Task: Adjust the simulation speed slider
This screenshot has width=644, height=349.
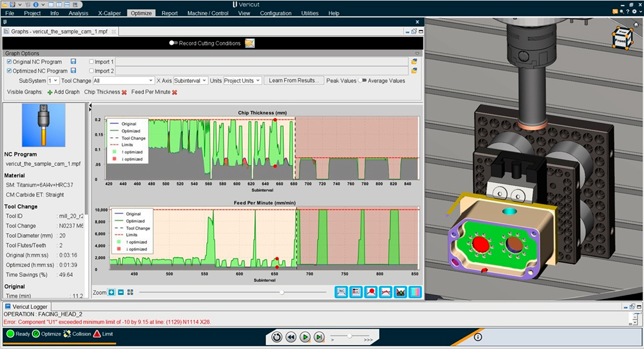Action: click(x=350, y=336)
